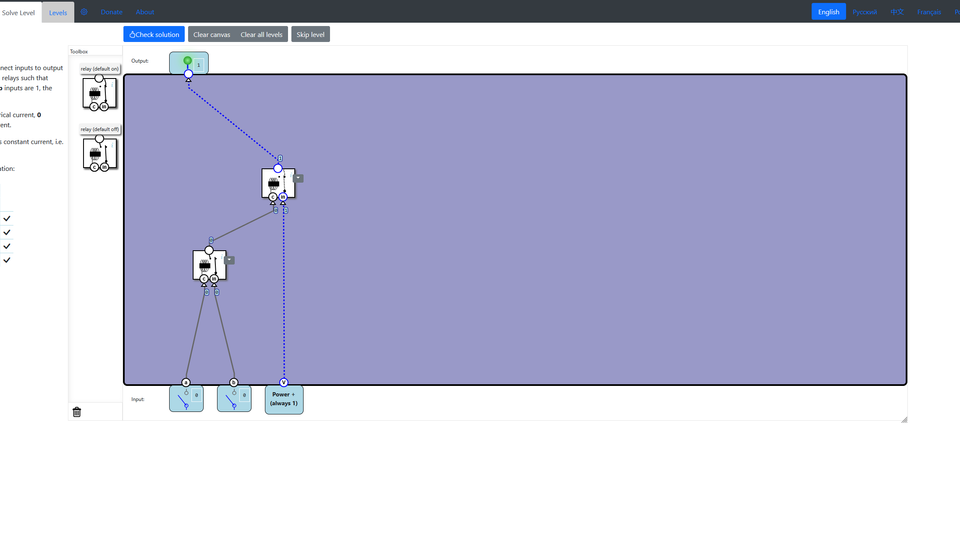Switch to the Levels tab
This screenshot has width=960, height=540.
coord(58,12)
